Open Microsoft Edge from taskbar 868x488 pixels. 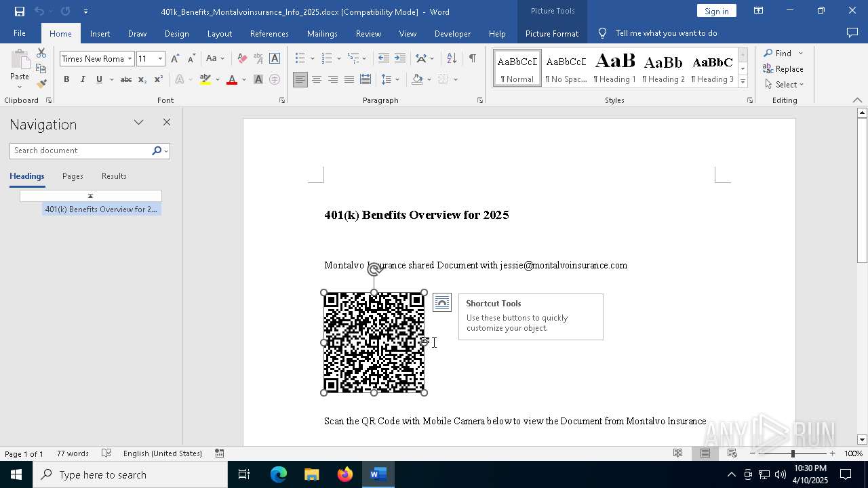tap(279, 474)
